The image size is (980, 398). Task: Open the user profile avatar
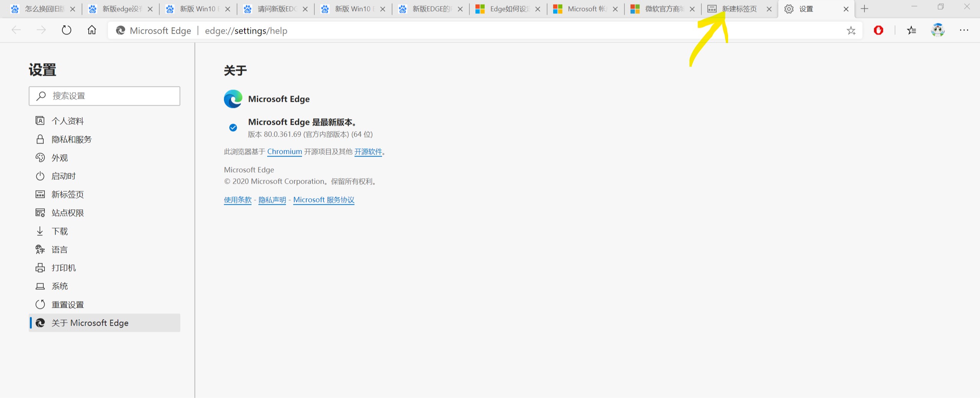pyautogui.click(x=938, y=30)
